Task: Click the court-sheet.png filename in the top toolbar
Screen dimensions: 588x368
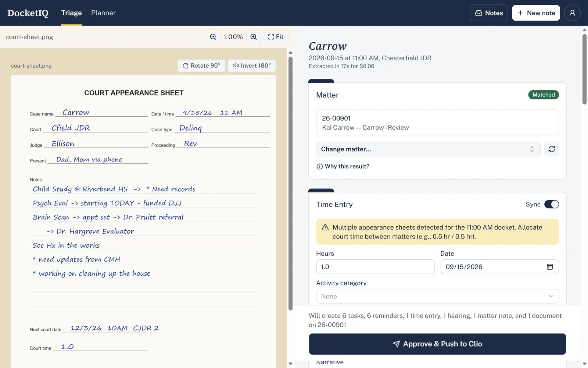Action: (x=29, y=37)
